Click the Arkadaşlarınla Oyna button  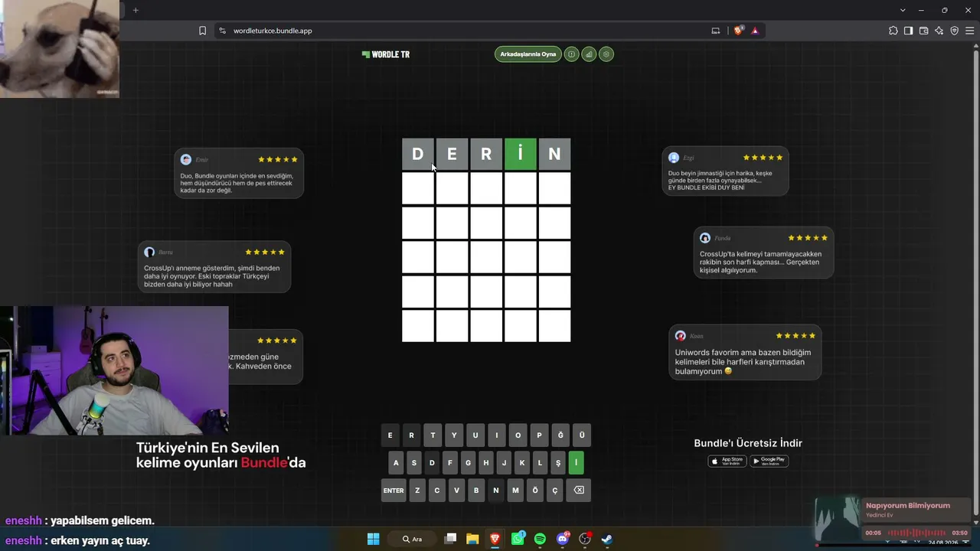(528, 54)
